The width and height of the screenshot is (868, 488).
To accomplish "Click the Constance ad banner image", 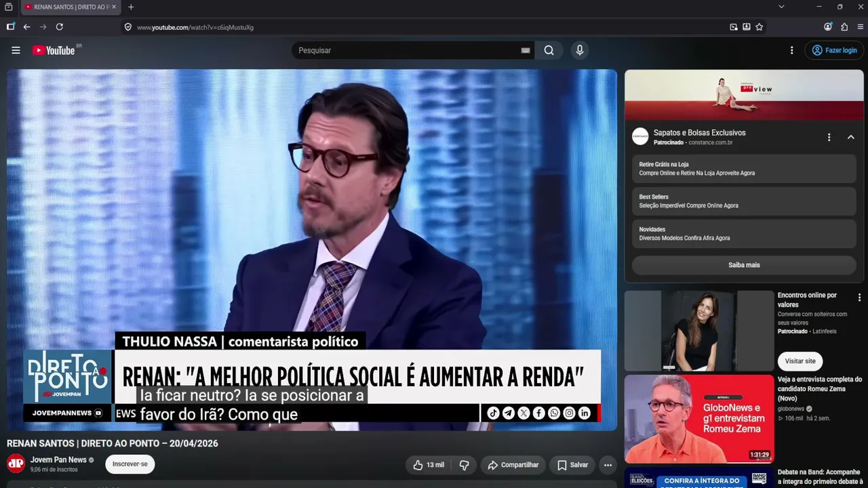I will (744, 95).
